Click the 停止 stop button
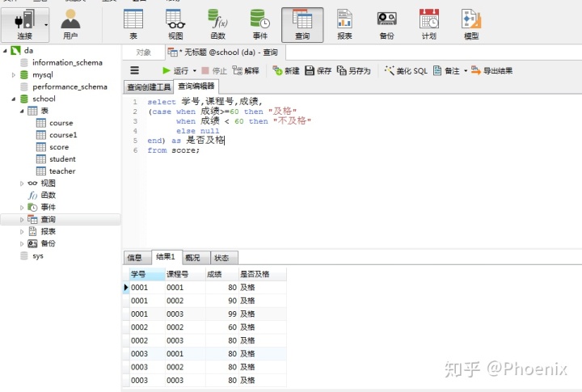 click(214, 70)
